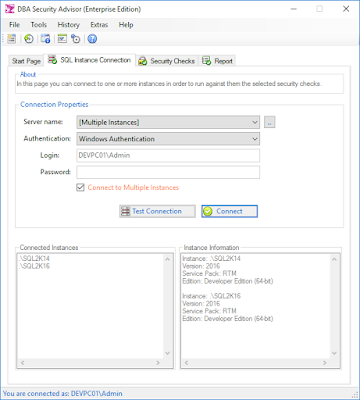The height and width of the screenshot is (400, 360).
Task: Open the Tools menu
Action: (39, 25)
